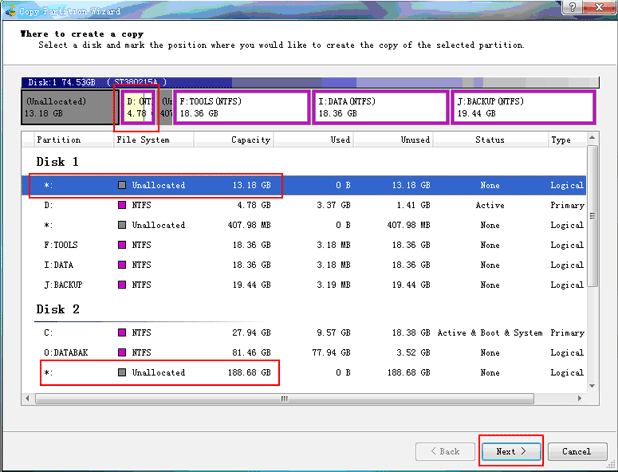Select the C: NTFS 27.94 GB row

304,333
